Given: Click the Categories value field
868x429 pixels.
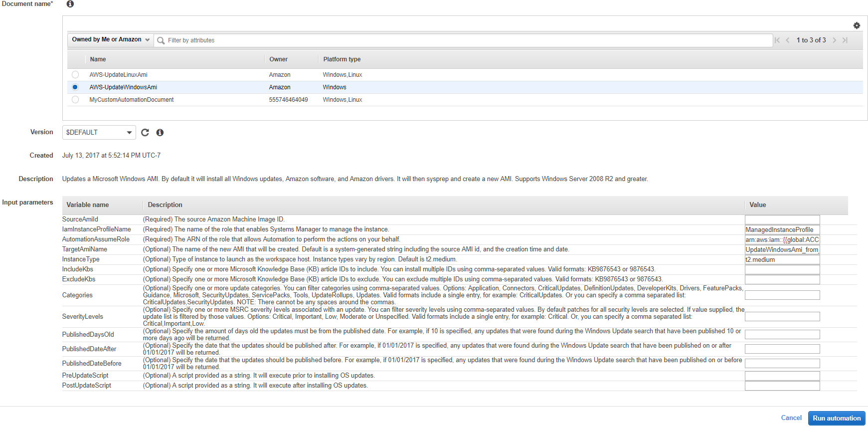Looking at the screenshot, I should coord(782,295).
